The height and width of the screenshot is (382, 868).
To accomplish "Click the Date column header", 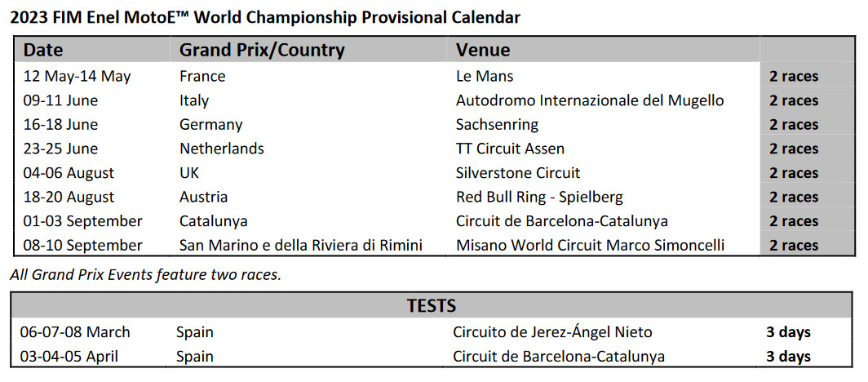I will point(43,51).
